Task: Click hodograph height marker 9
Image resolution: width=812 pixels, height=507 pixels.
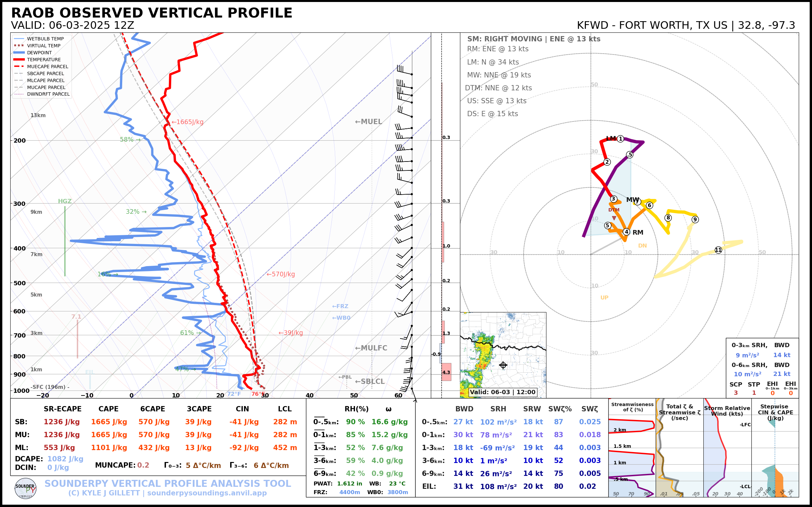Action: [695, 220]
